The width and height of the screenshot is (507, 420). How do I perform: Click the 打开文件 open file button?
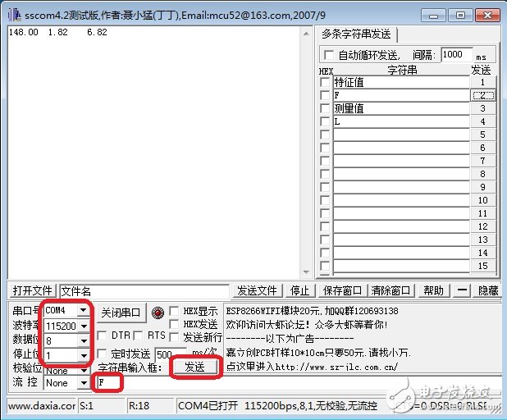click(x=32, y=291)
